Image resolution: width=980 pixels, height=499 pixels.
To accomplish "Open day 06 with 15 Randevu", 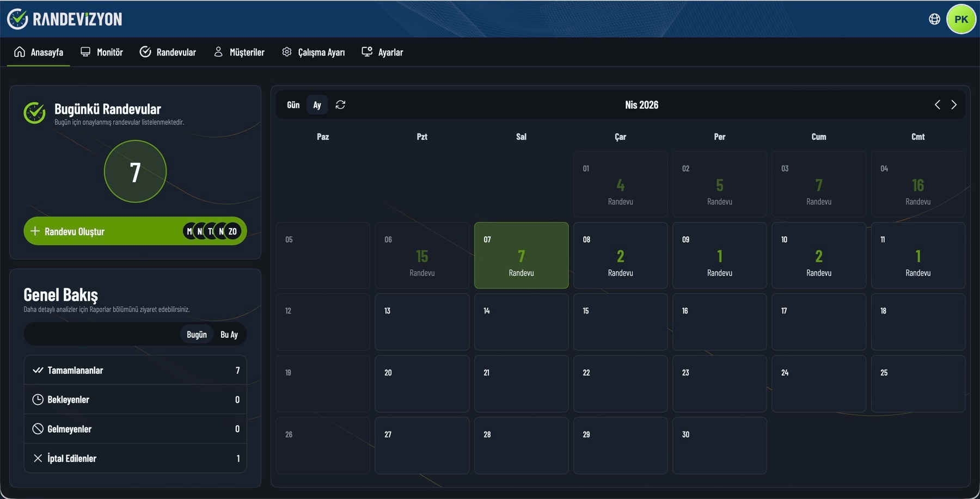I will point(422,255).
